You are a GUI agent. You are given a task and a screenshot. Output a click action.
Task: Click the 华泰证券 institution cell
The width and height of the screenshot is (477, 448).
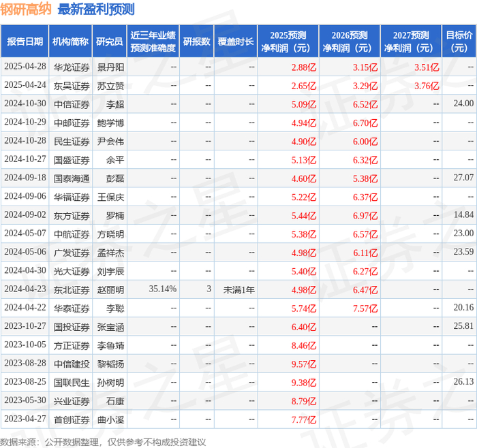tap(72, 308)
